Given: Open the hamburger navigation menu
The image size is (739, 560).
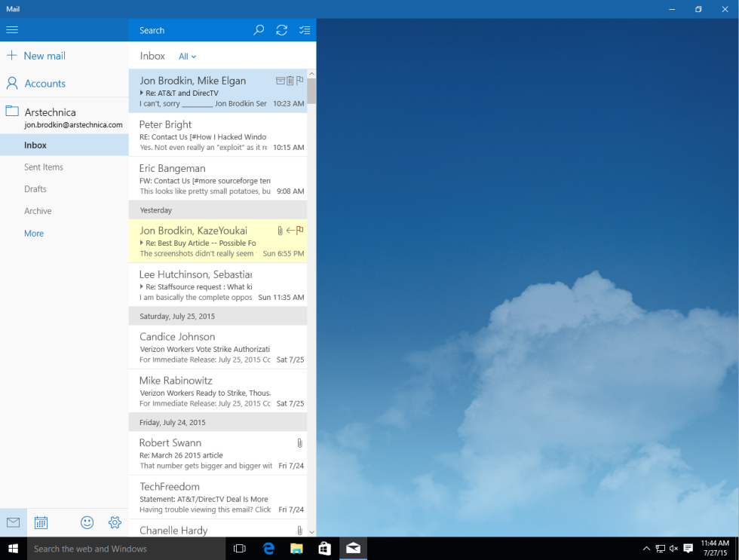Looking at the screenshot, I should pyautogui.click(x=12, y=30).
